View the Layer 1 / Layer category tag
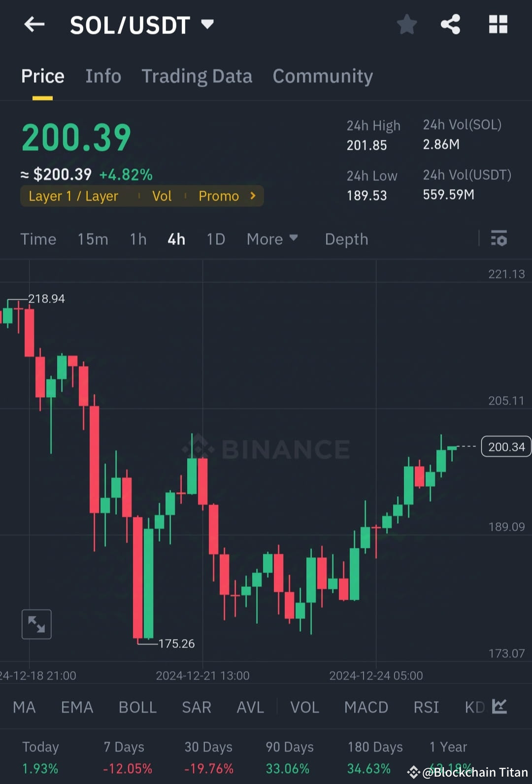The height and width of the screenshot is (784, 532). [x=73, y=196]
